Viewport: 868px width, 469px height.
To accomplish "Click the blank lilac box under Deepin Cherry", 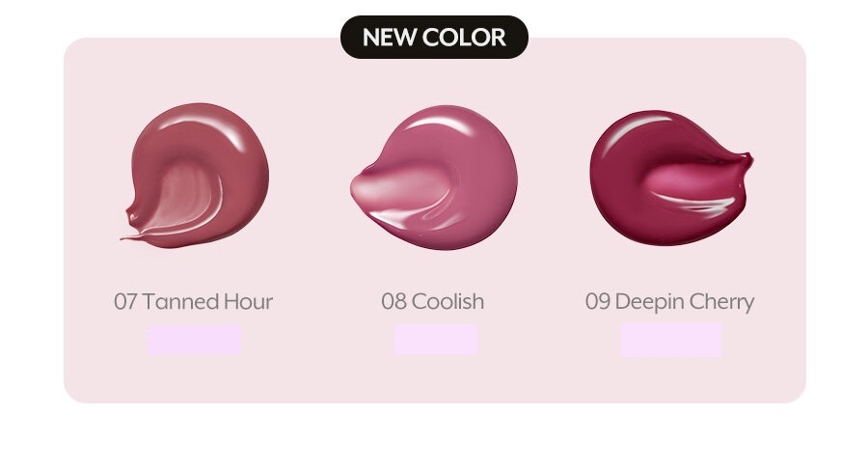I will [671, 340].
